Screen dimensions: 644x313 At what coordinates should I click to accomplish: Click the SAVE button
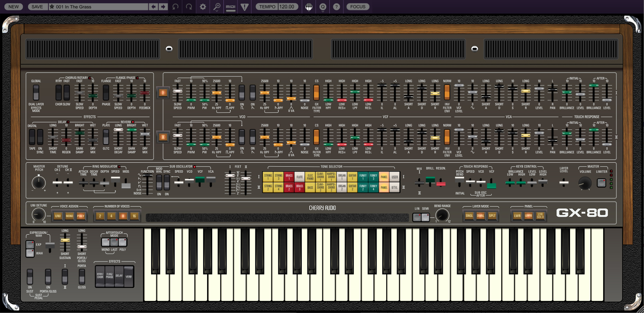pos(37,7)
